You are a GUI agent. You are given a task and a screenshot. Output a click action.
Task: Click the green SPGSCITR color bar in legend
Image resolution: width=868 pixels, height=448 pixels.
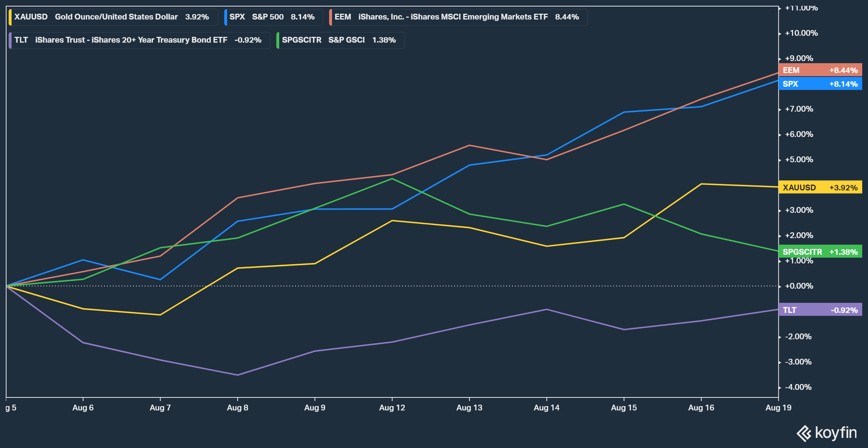pos(278,40)
